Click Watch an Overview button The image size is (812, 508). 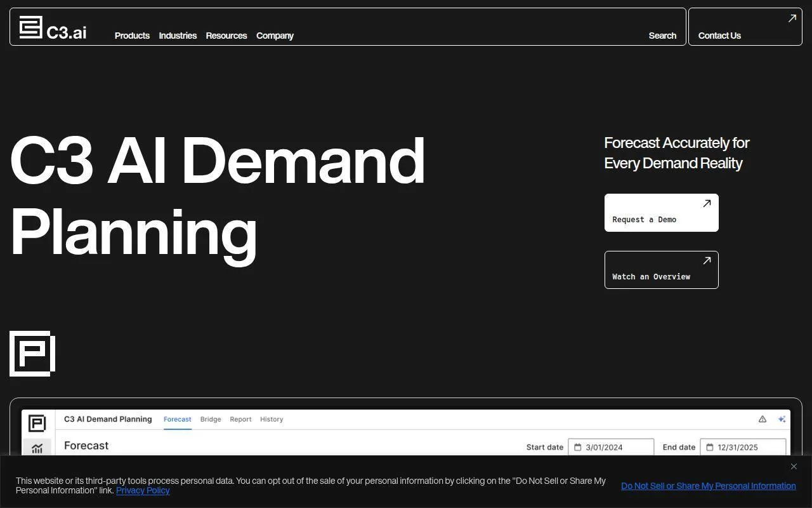662,270
